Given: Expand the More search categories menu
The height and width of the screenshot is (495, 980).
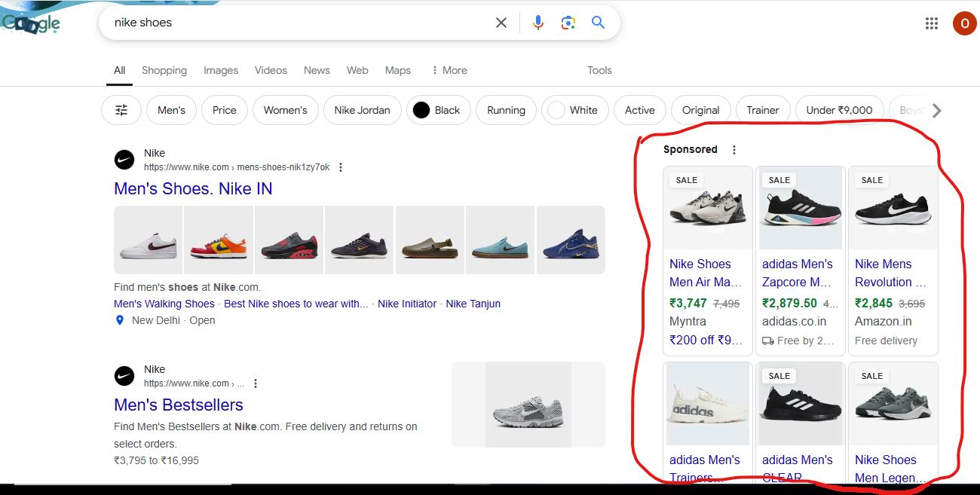Looking at the screenshot, I should tap(449, 70).
